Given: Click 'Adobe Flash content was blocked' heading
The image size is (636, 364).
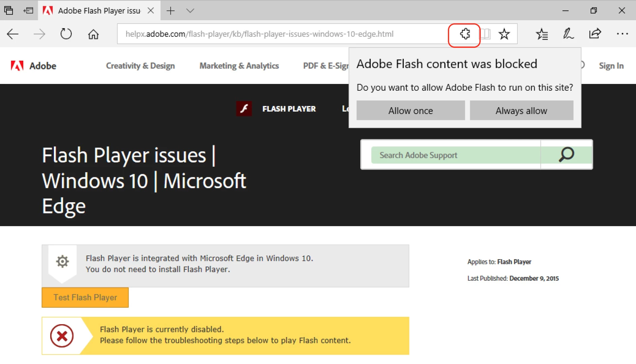Looking at the screenshot, I should (x=447, y=64).
